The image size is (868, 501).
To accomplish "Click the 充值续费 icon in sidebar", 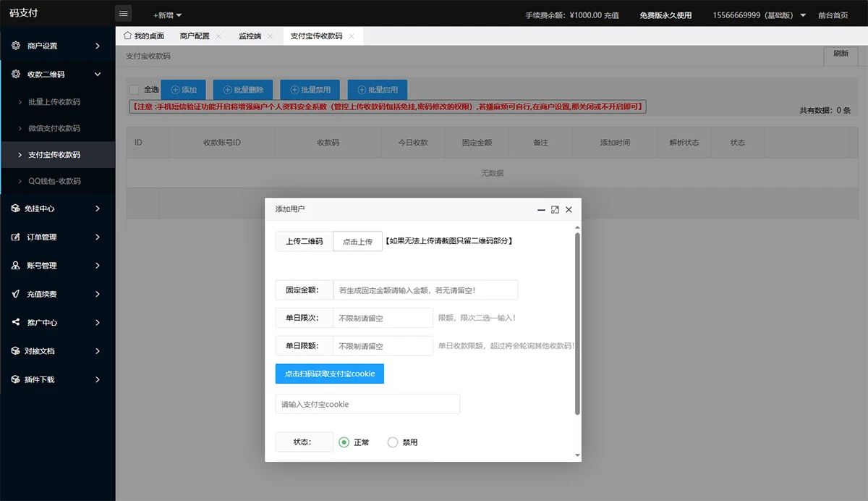I will [16, 294].
